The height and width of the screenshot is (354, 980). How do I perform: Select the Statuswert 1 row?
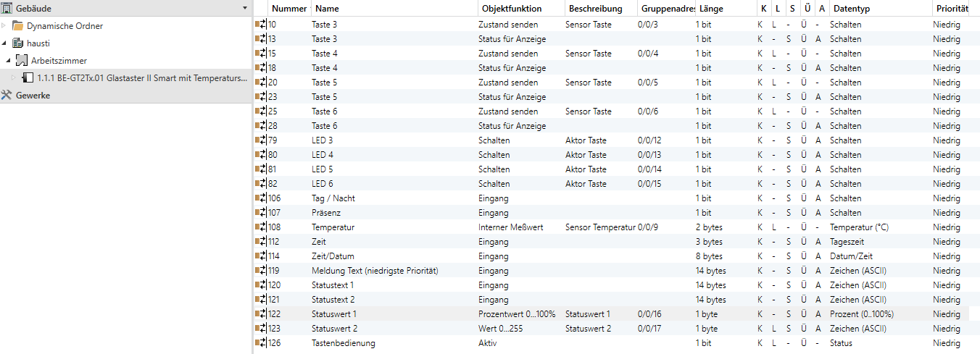[334, 314]
